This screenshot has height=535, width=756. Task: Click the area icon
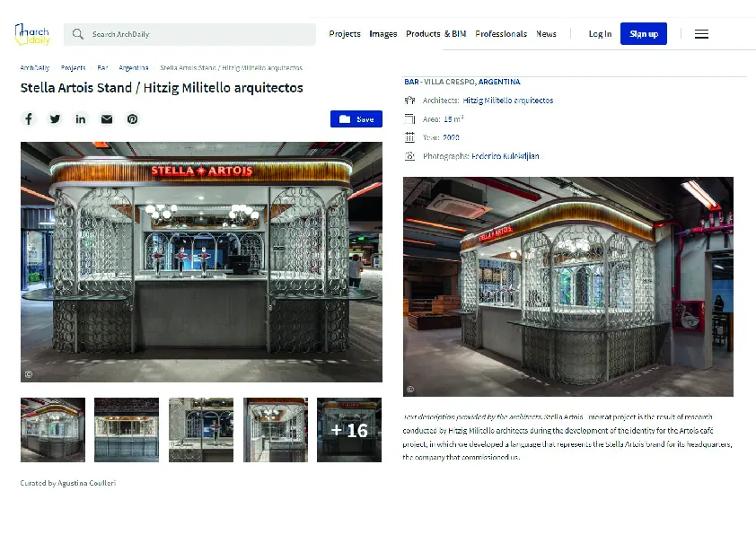(x=409, y=119)
